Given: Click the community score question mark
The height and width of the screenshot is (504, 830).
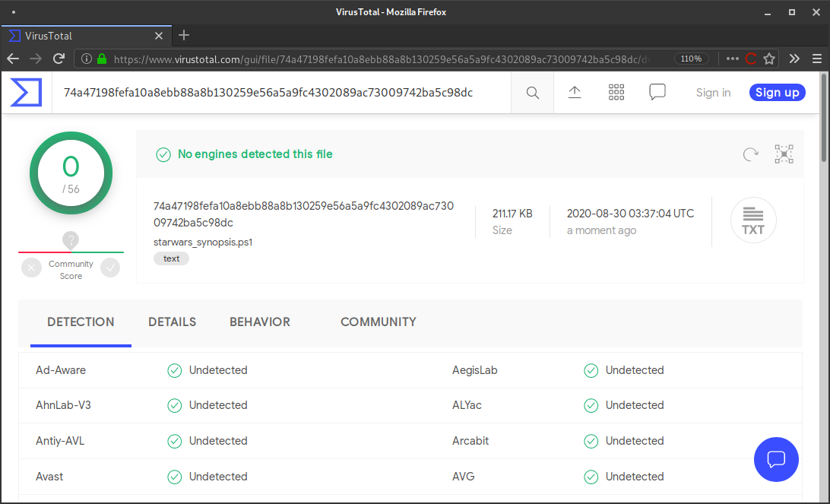Looking at the screenshot, I should point(71,239).
